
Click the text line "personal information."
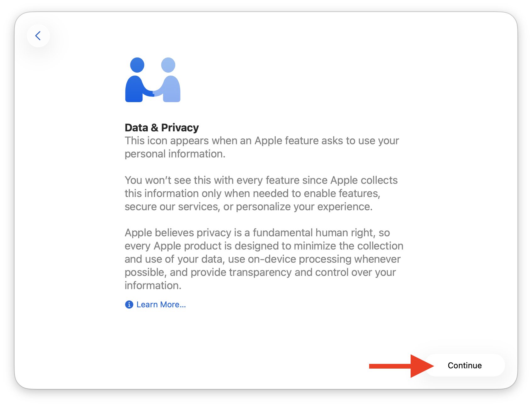175,154
